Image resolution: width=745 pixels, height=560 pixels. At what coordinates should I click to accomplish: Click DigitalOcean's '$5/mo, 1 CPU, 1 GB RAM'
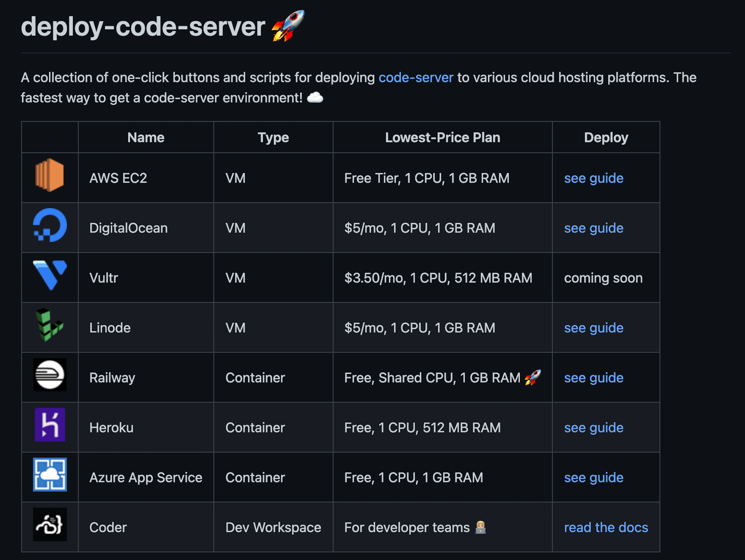pos(420,228)
